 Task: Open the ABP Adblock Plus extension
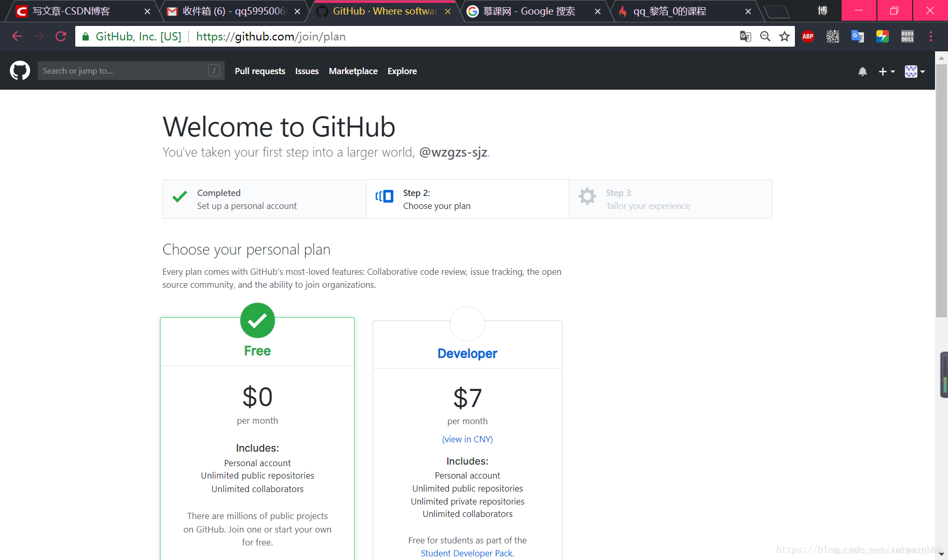tap(808, 36)
